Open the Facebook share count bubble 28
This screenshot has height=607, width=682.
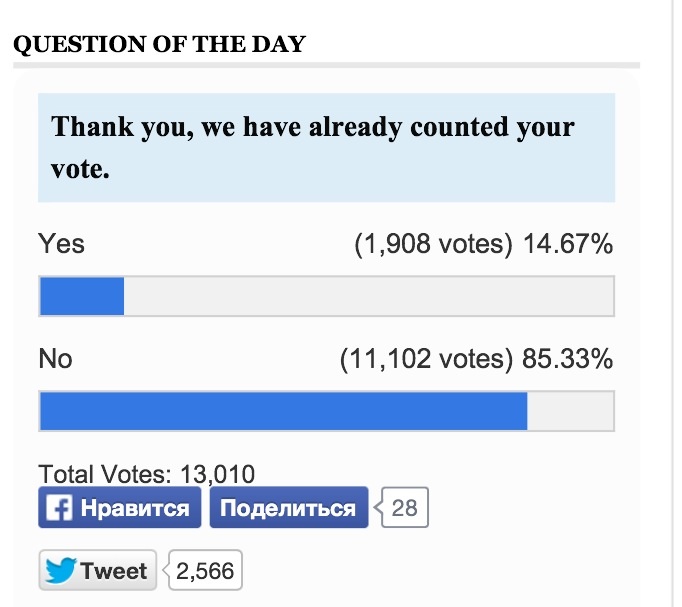coord(405,507)
